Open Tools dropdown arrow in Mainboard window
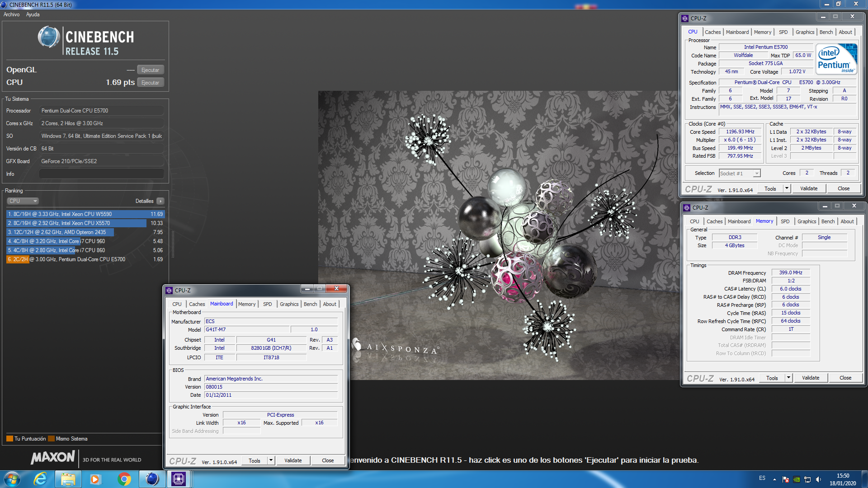Screen dimensions: 868x488 click(271, 460)
